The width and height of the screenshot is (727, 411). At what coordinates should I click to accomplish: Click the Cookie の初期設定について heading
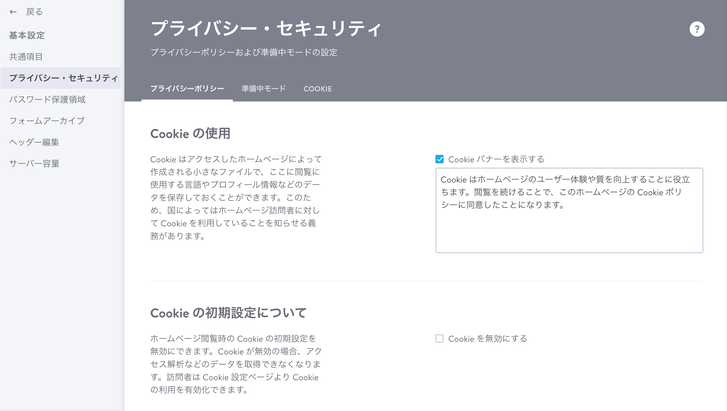click(x=228, y=313)
